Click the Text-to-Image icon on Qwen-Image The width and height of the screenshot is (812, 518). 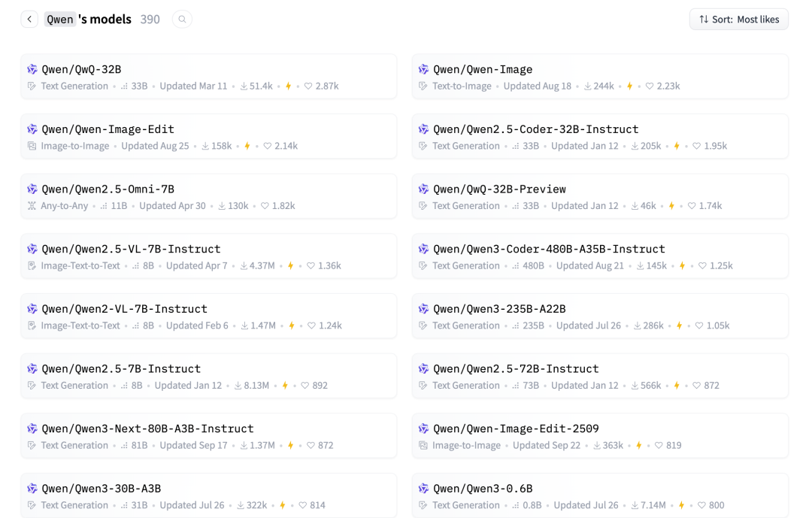pyautogui.click(x=423, y=86)
